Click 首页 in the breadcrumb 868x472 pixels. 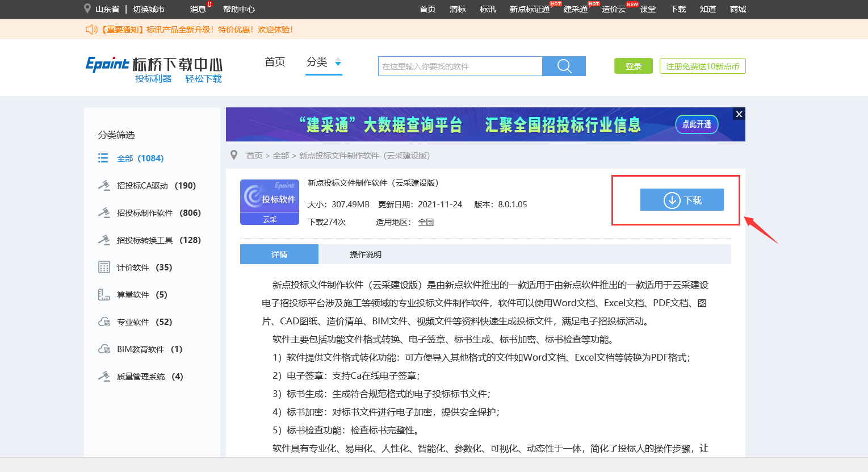point(254,156)
